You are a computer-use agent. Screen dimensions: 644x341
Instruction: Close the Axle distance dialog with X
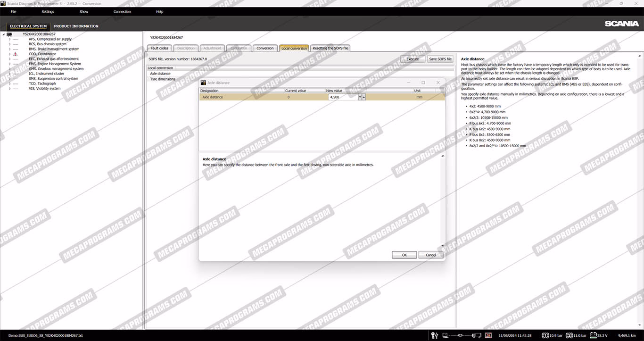pos(438,83)
